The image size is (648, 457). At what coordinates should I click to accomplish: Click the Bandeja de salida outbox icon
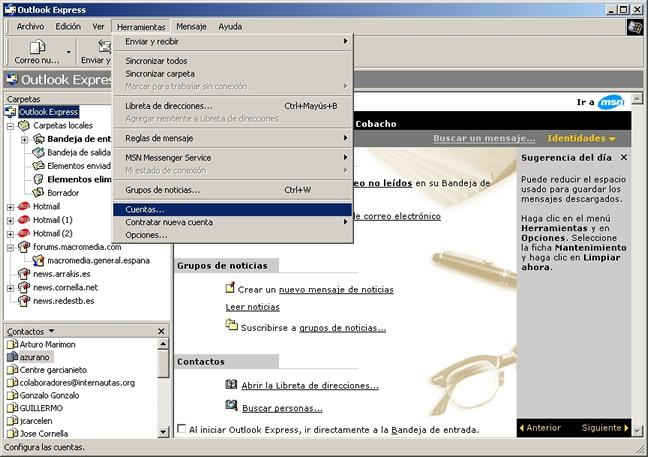[38, 152]
